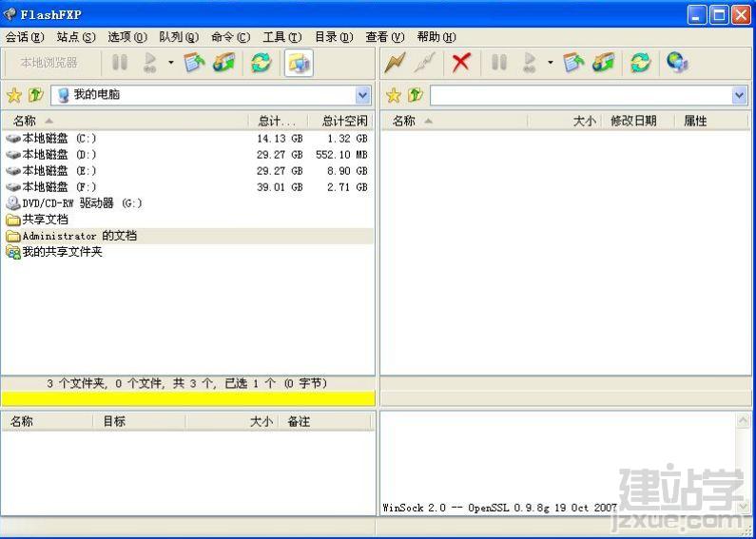
Task: Refresh the remote pane file list
Action: coord(640,63)
